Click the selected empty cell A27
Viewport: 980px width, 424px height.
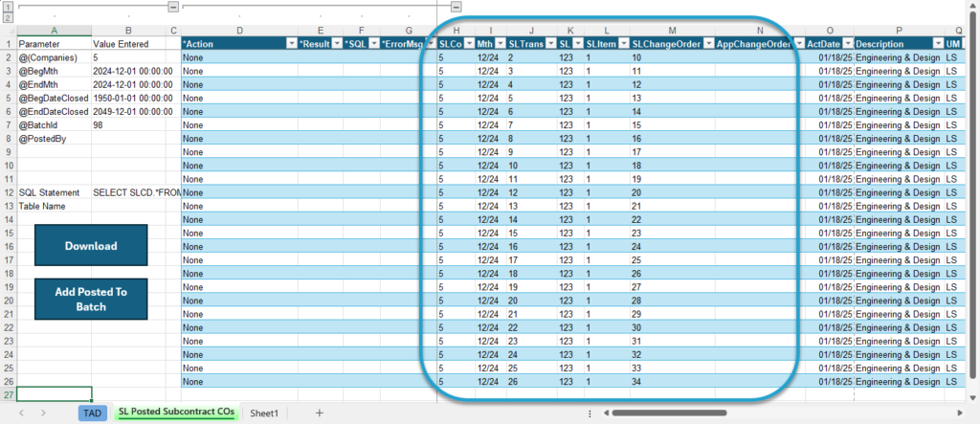coord(55,394)
